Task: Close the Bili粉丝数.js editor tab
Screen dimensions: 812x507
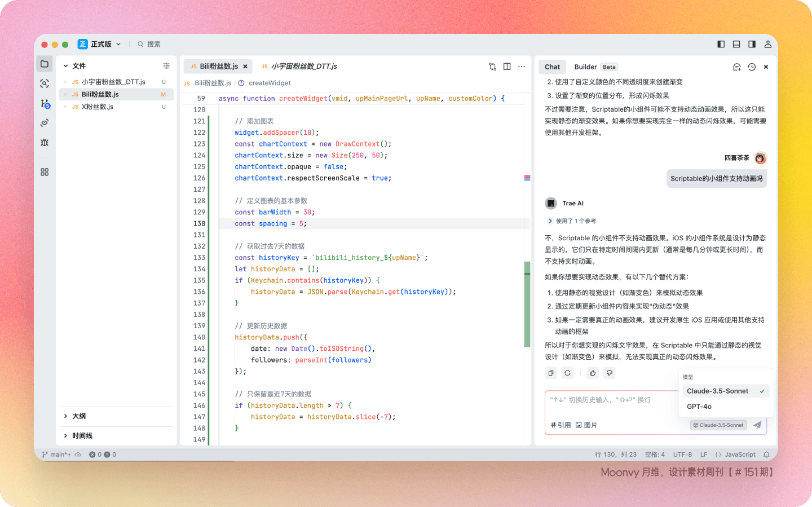Action: coord(245,67)
